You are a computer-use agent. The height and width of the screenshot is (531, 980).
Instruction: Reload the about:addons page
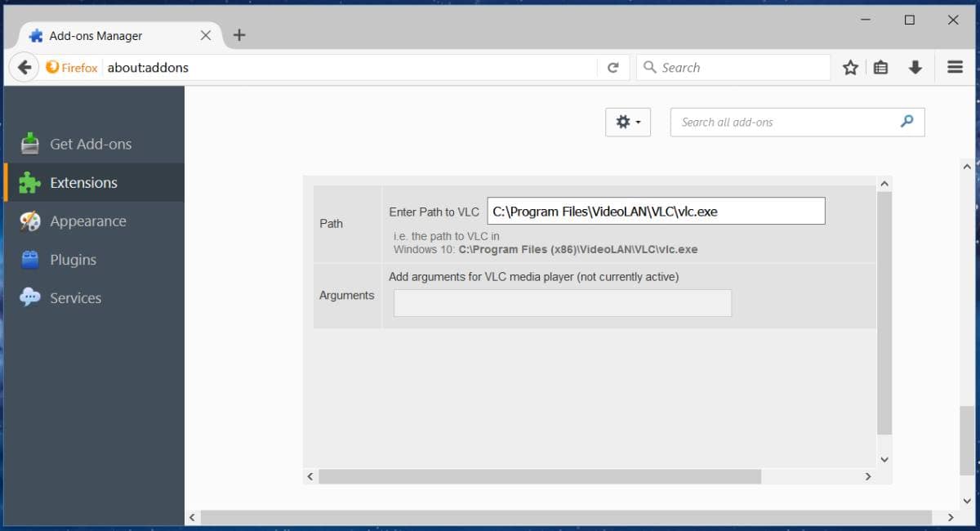(x=613, y=67)
